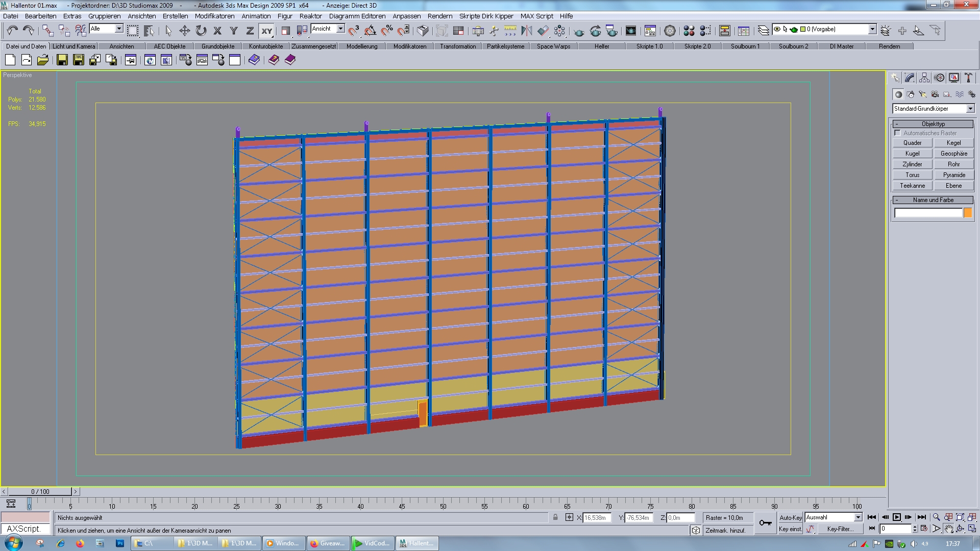Toggle the Auto-Key animation mode
Viewport: 980px width, 551px height.
pyautogui.click(x=790, y=517)
